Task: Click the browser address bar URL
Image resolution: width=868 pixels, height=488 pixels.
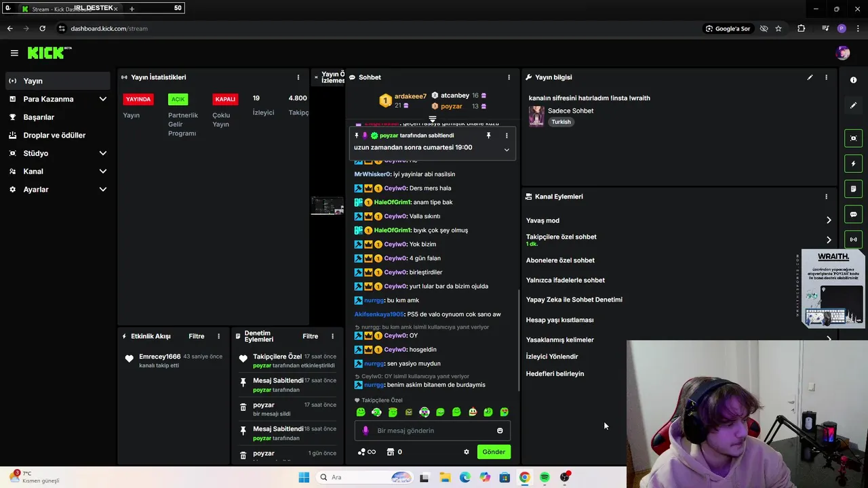Action: coord(109,28)
